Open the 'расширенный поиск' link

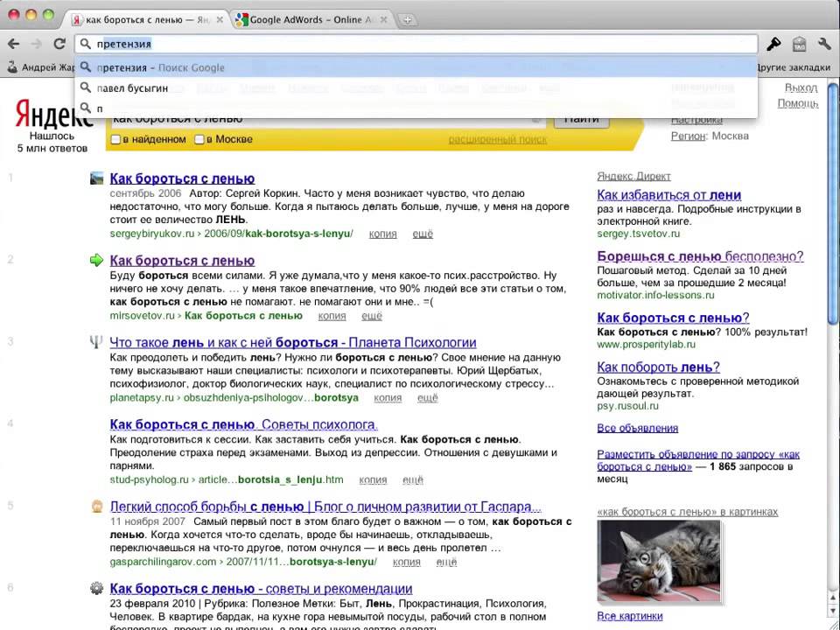click(x=498, y=139)
